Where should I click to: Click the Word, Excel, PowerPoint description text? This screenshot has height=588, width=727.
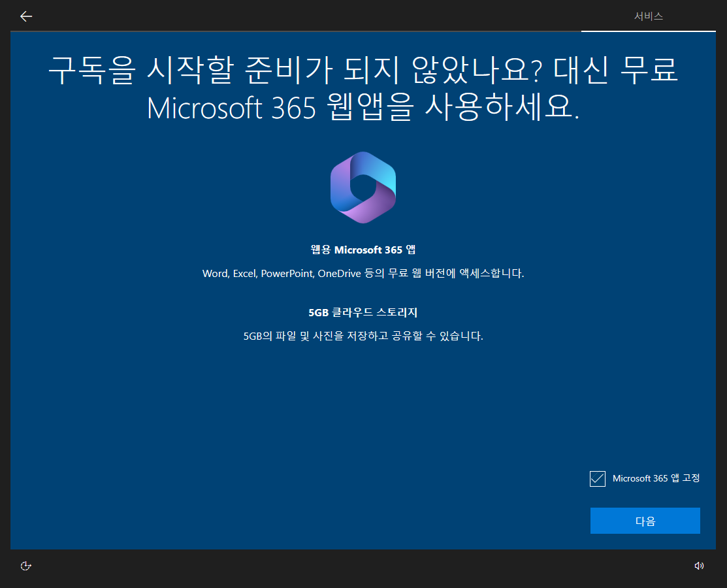point(363,274)
